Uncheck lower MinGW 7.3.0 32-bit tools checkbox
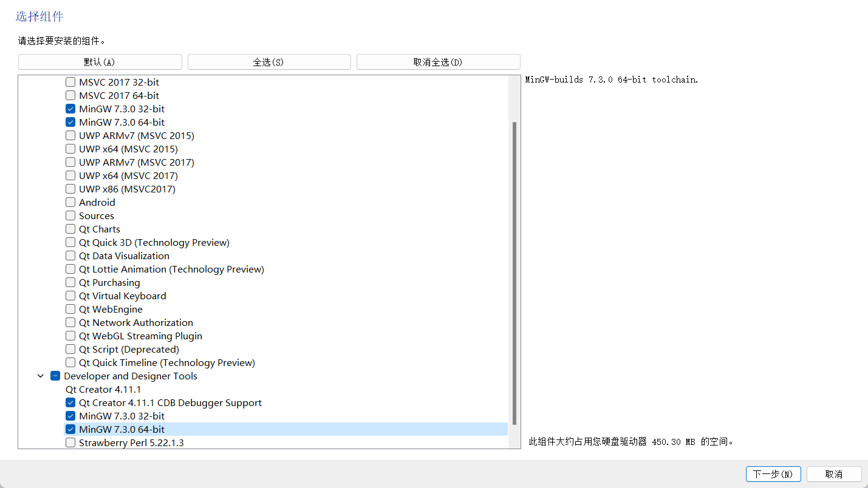The height and width of the screenshot is (488, 868). [70, 416]
